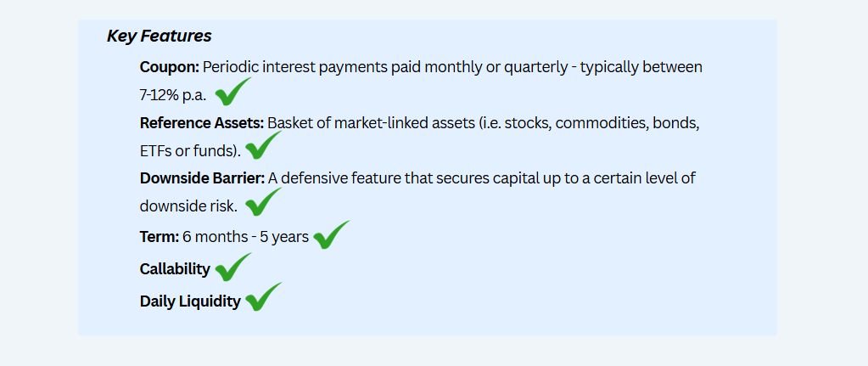Viewport: 868px width, 366px height.
Task: Click the checkmark next to Daily Liquidity
Action: (264, 296)
